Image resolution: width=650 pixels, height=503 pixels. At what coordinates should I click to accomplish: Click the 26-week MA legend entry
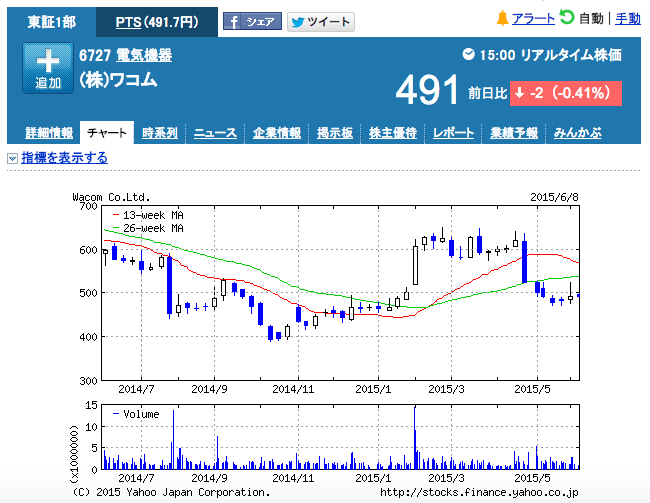click(x=148, y=228)
